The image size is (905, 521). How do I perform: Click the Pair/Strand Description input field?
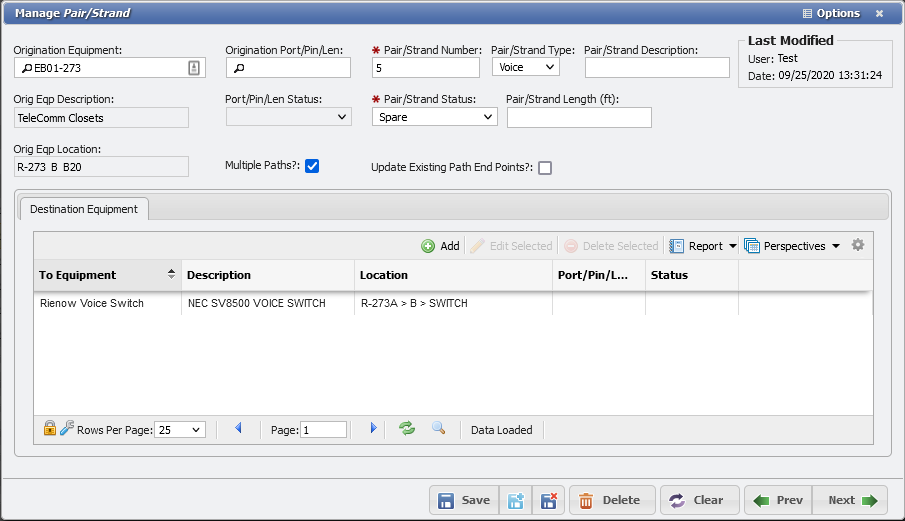click(x=657, y=67)
